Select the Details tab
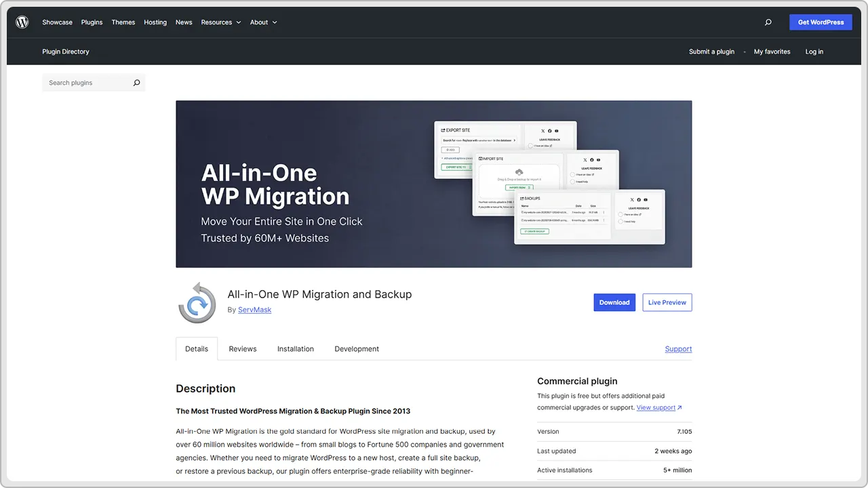 coord(197,349)
